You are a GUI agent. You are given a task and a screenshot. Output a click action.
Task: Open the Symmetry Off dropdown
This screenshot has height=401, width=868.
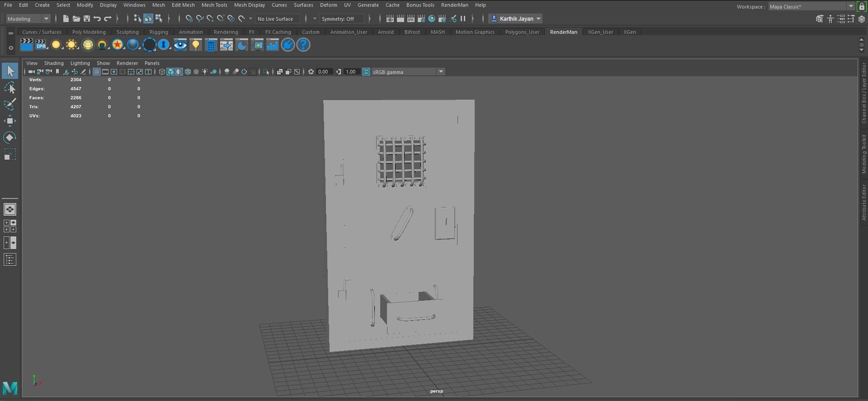[x=342, y=19]
